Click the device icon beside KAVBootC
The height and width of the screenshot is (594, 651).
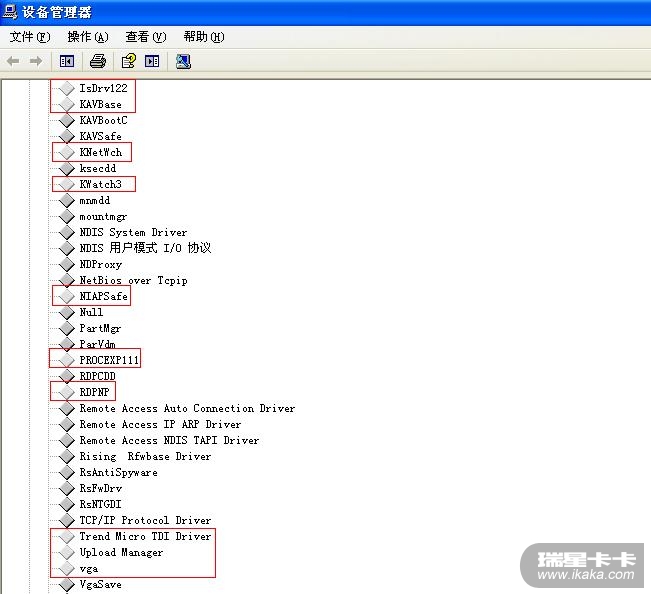pos(66,120)
